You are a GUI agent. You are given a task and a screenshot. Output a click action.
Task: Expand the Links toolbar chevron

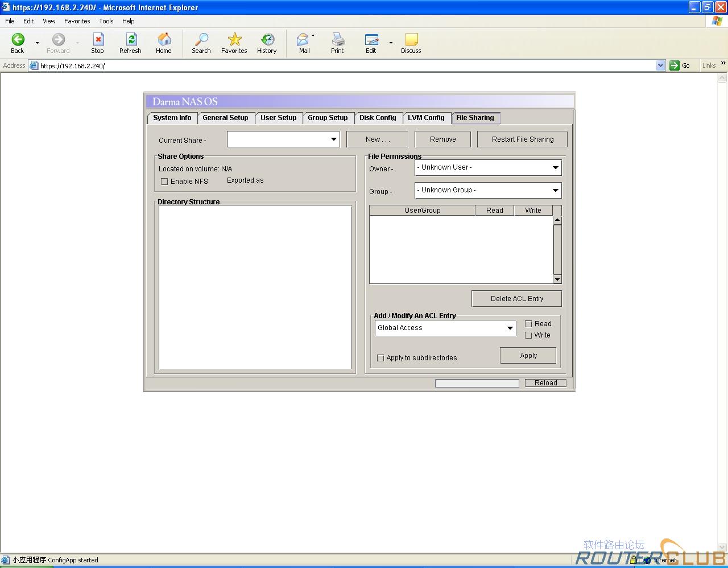[x=723, y=64]
